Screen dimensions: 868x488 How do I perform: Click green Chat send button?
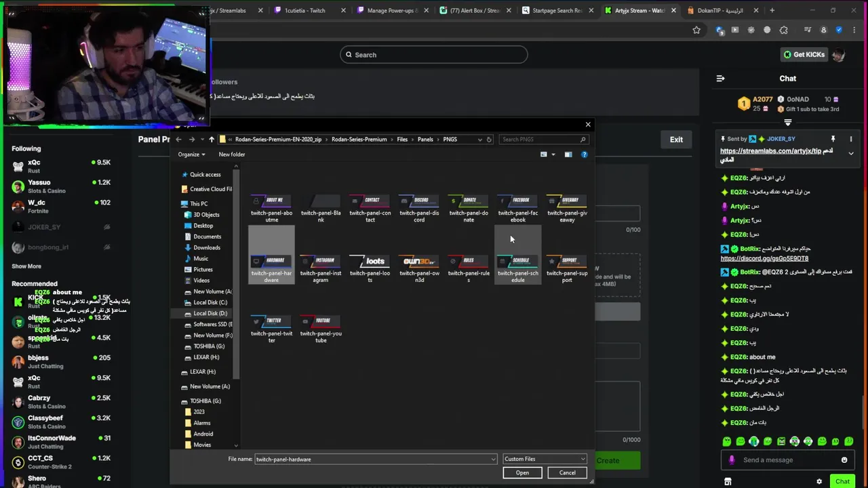tap(842, 481)
